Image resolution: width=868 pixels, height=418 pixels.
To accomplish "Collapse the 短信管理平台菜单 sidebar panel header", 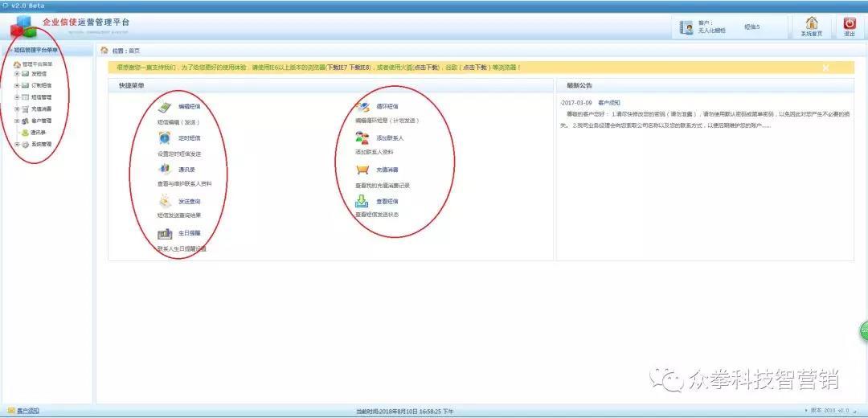I will [x=47, y=50].
